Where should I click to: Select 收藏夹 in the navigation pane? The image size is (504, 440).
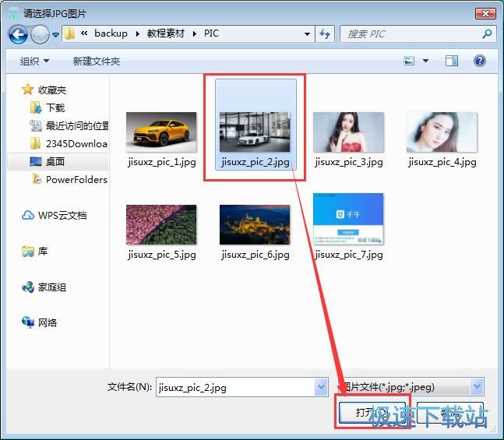[52, 90]
